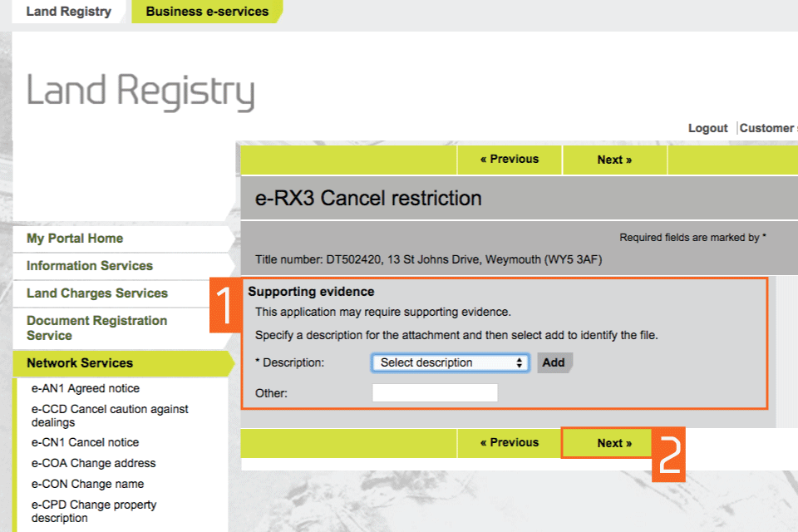
Task: Open e-CCD Cancel caution against dealings
Action: point(110,416)
